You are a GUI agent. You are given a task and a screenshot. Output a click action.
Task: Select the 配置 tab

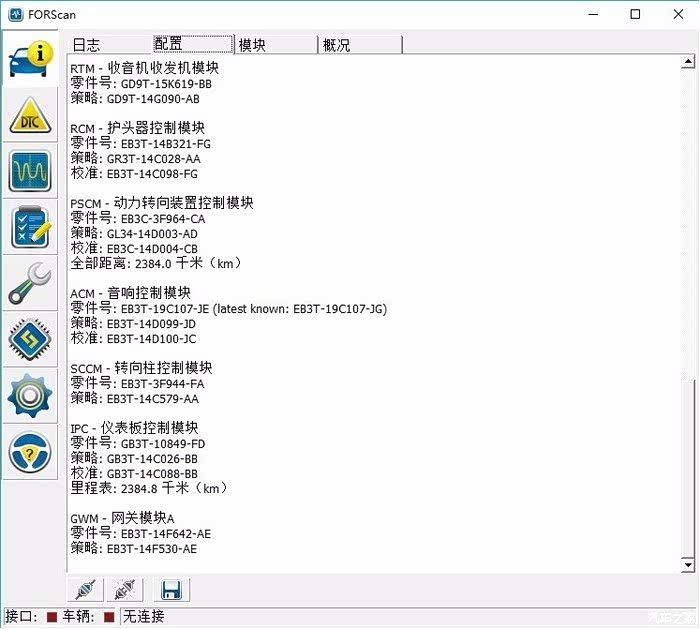(193, 44)
